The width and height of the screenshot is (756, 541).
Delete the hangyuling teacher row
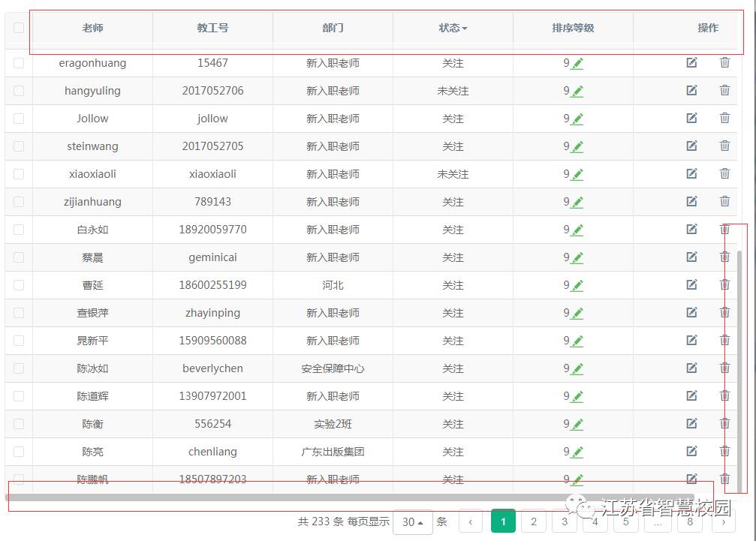724,90
